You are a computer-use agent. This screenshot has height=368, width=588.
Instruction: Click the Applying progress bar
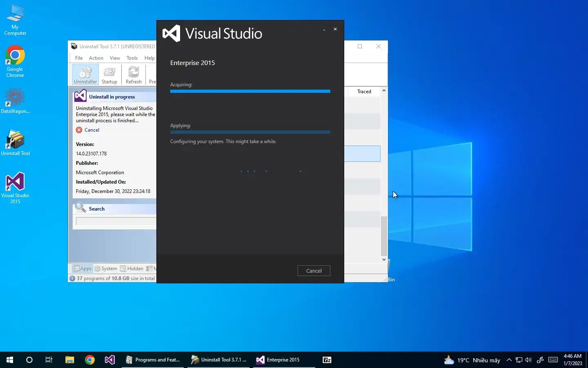point(250,132)
